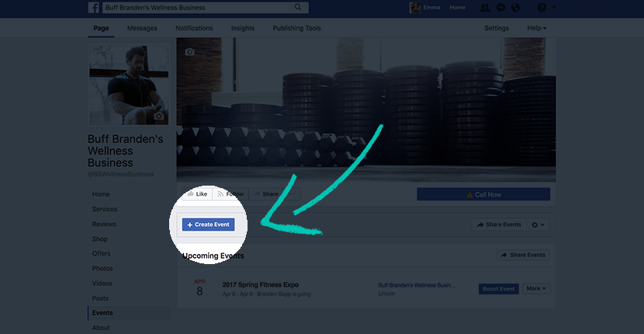
Task: Open the friend requests icon
Action: tap(485, 8)
